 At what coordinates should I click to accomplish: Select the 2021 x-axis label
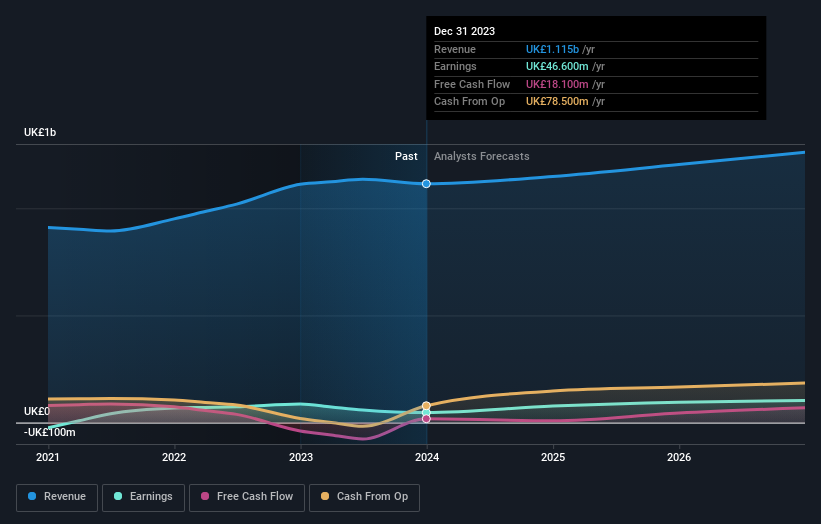pos(48,458)
